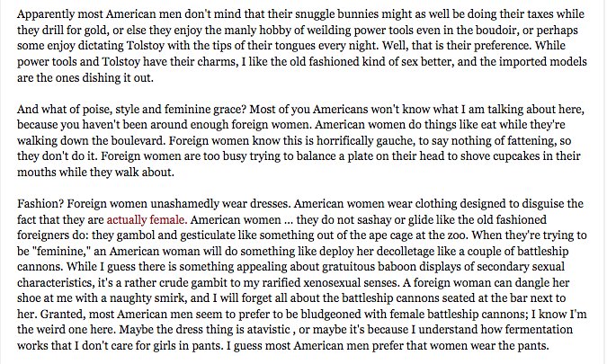Open the red 'actually female.' link
The width and height of the screenshot is (607, 364).
[x=147, y=219]
